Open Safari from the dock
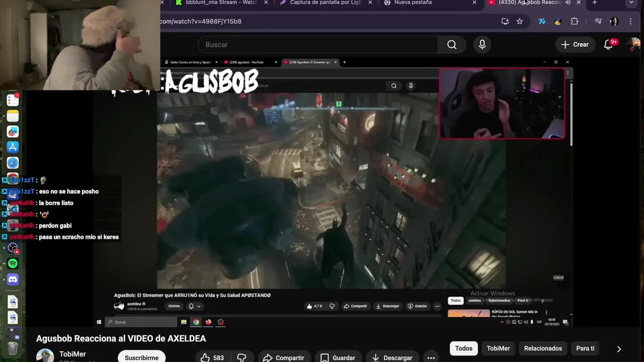644x362 pixels. [x=13, y=163]
